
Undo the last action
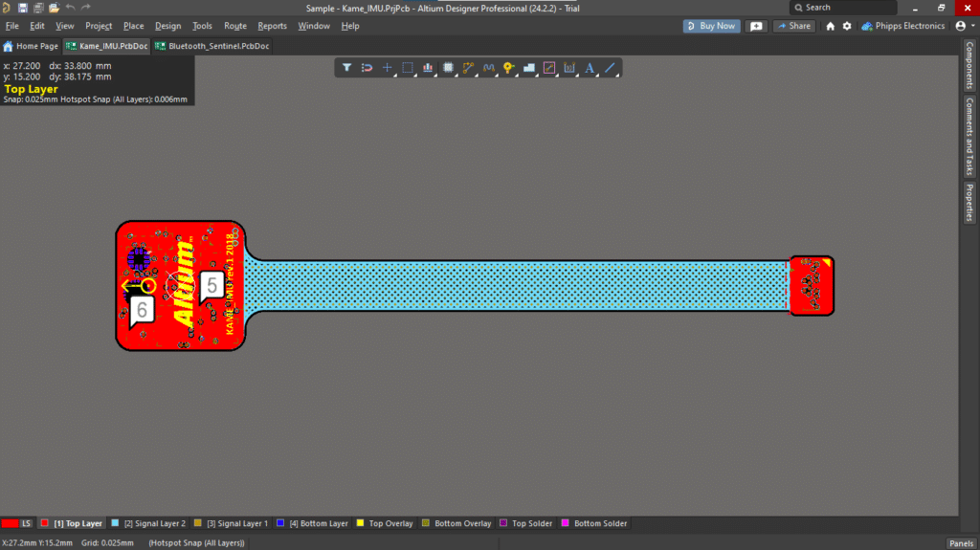(x=70, y=8)
